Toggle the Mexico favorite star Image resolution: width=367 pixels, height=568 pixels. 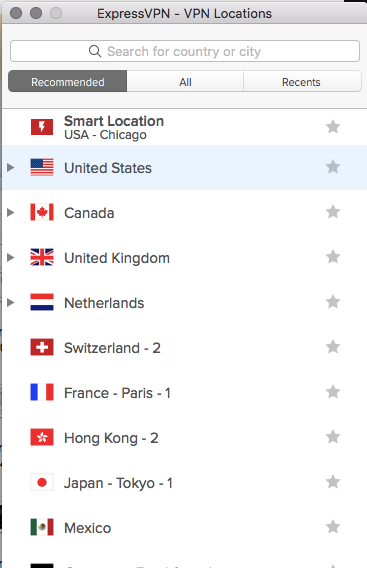(333, 527)
